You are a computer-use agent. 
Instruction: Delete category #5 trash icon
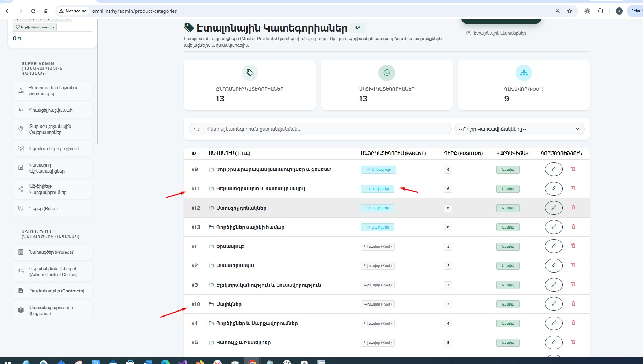pos(573,342)
